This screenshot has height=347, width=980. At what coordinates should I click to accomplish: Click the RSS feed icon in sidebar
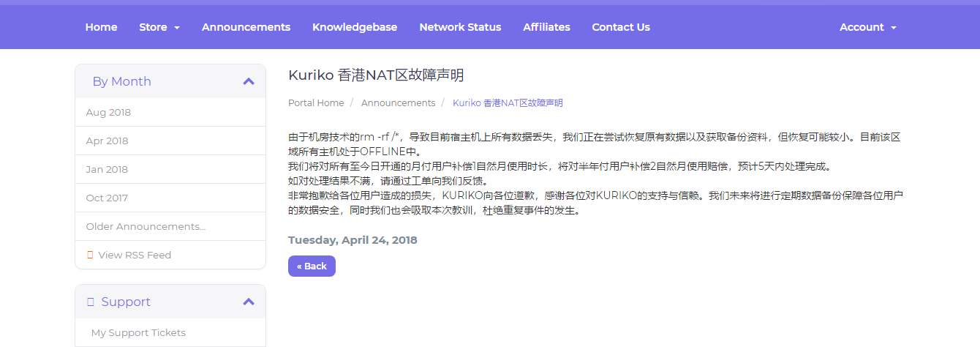pyautogui.click(x=90, y=255)
